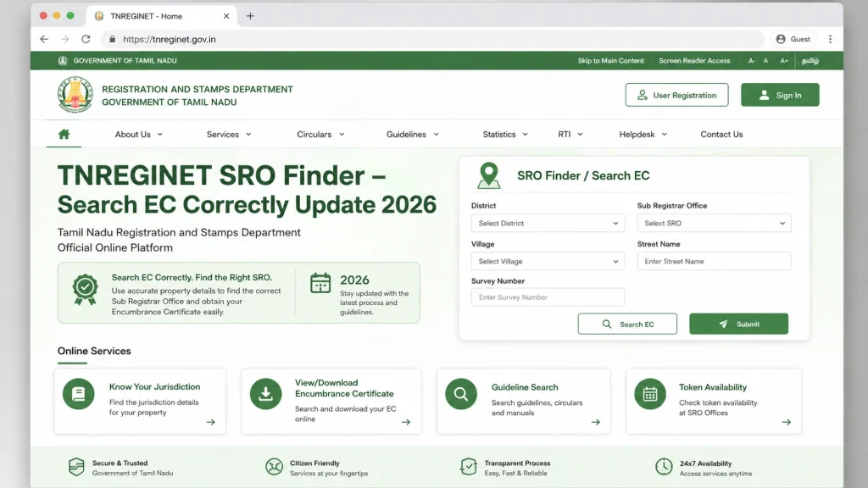868x488 pixels.
Task: Expand the About Us menu
Action: point(138,135)
